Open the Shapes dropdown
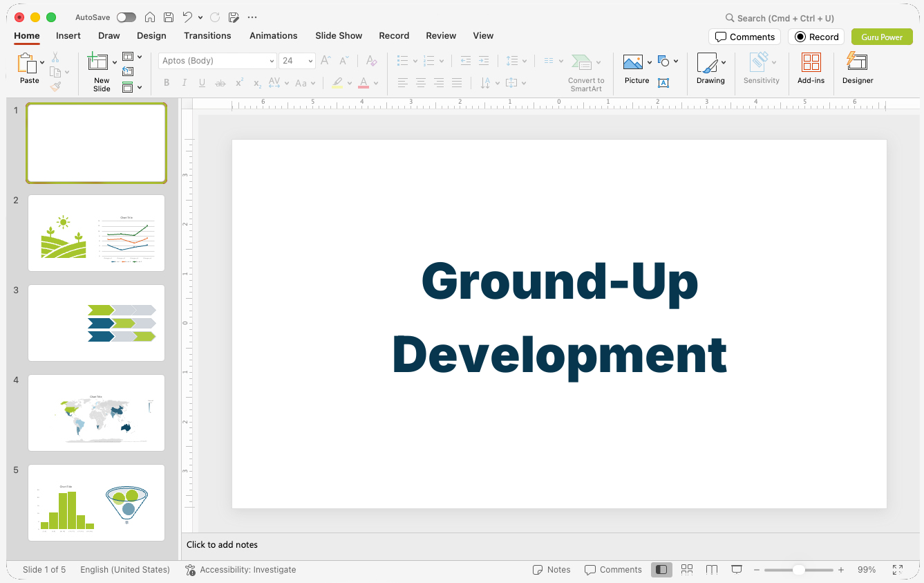Viewport: 924px width, 583px height. click(668, 62)
